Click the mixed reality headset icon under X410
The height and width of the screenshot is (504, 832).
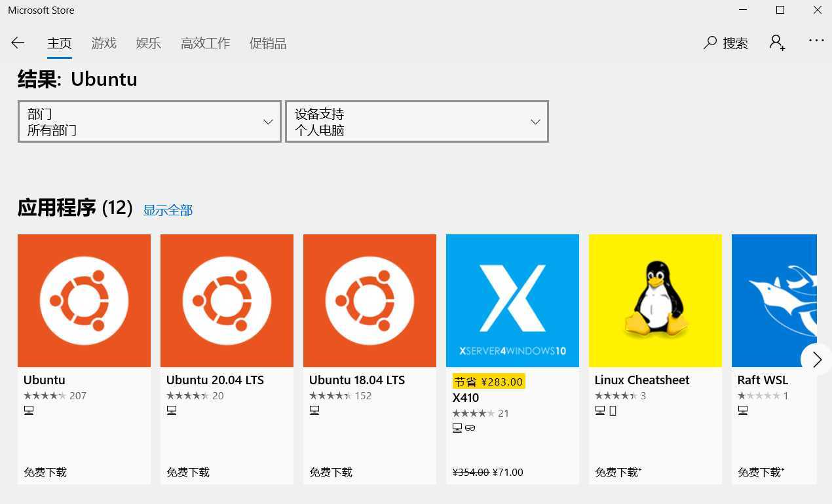click(470, 428)
